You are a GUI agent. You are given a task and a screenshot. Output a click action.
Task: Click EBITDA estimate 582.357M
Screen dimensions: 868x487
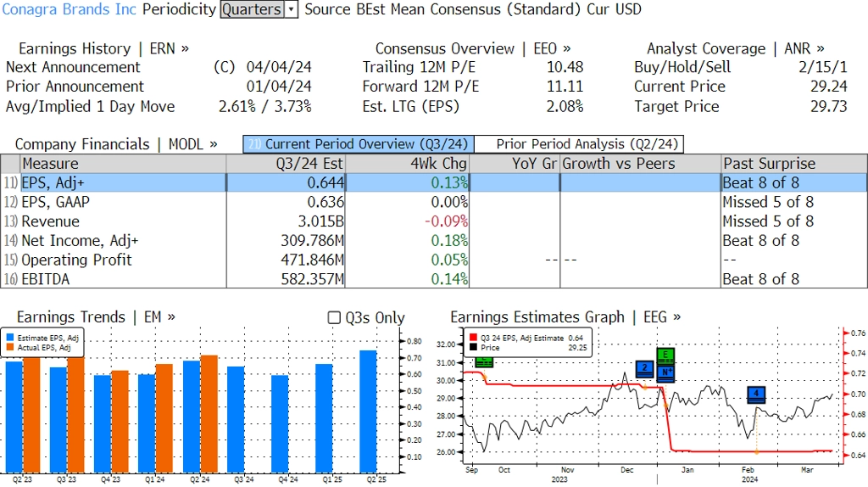pos(313,279)
